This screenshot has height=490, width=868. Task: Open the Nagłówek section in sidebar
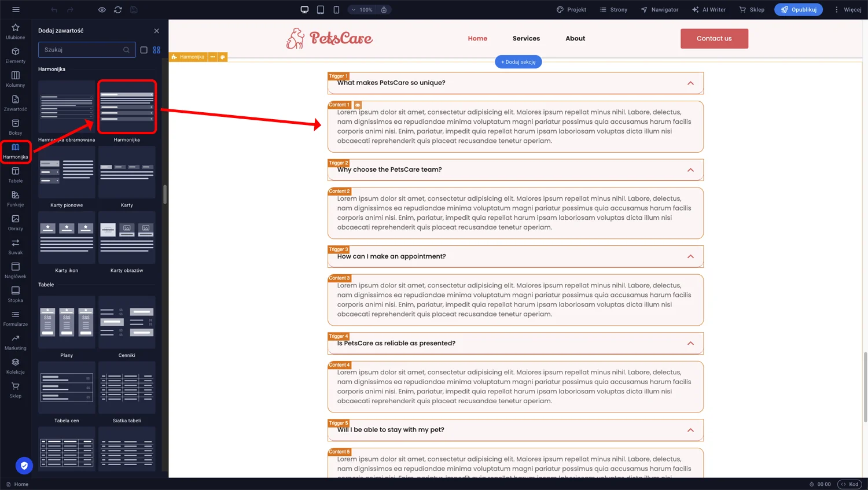[x=15, y=271]
